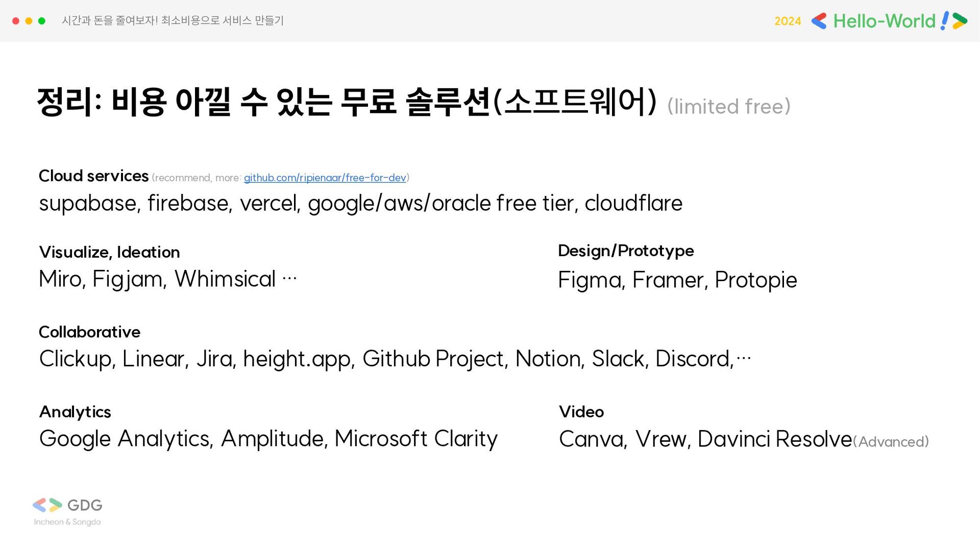The image size is (980, 551).
Task: Click the 'Cloud services' heading
Action: [94, 176]
